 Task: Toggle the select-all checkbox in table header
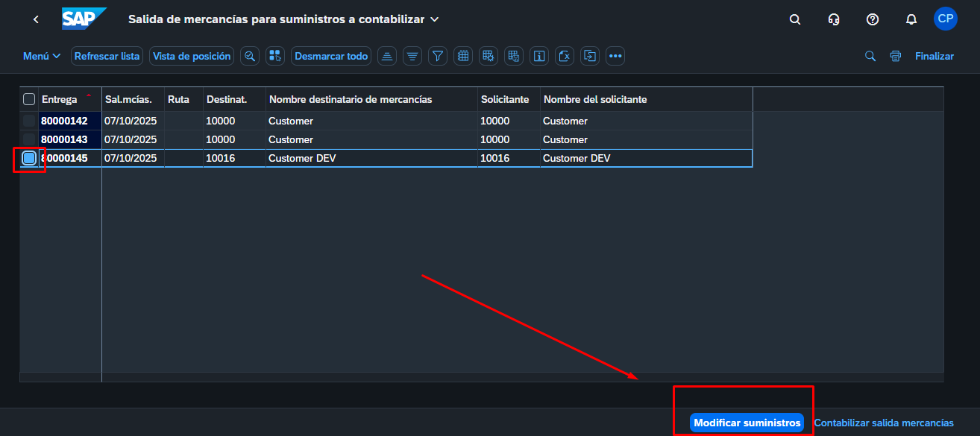click(x=29, y=99)
